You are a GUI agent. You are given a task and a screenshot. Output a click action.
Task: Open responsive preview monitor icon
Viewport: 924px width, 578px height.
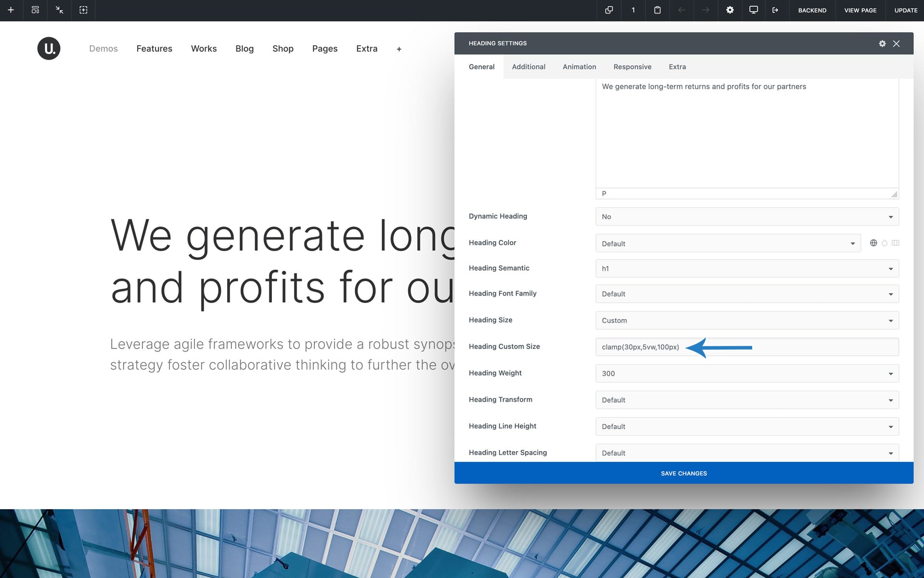[x=754, y=10]
